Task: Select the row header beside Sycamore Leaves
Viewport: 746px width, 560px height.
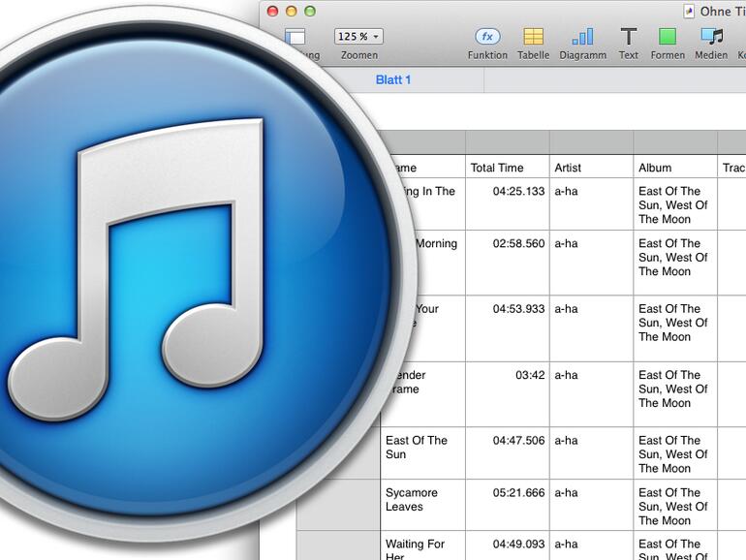Action: tap(339, 506)
